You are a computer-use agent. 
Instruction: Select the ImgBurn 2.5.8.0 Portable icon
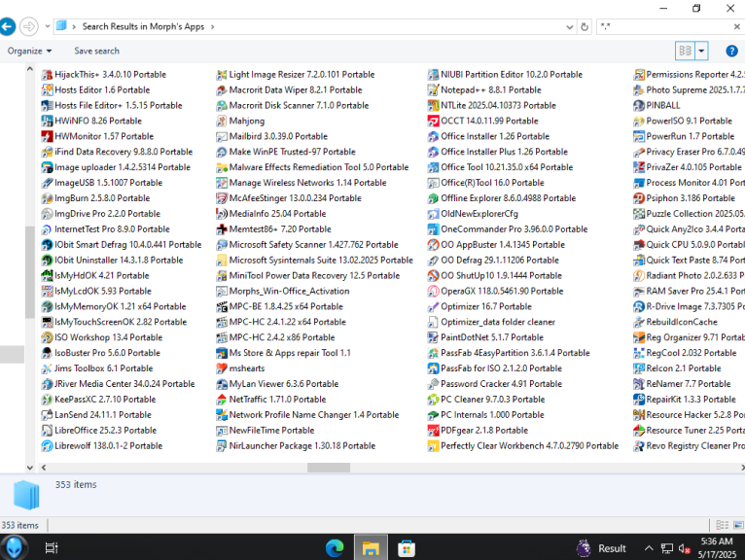pyautogui.click(x=47, y=198)
